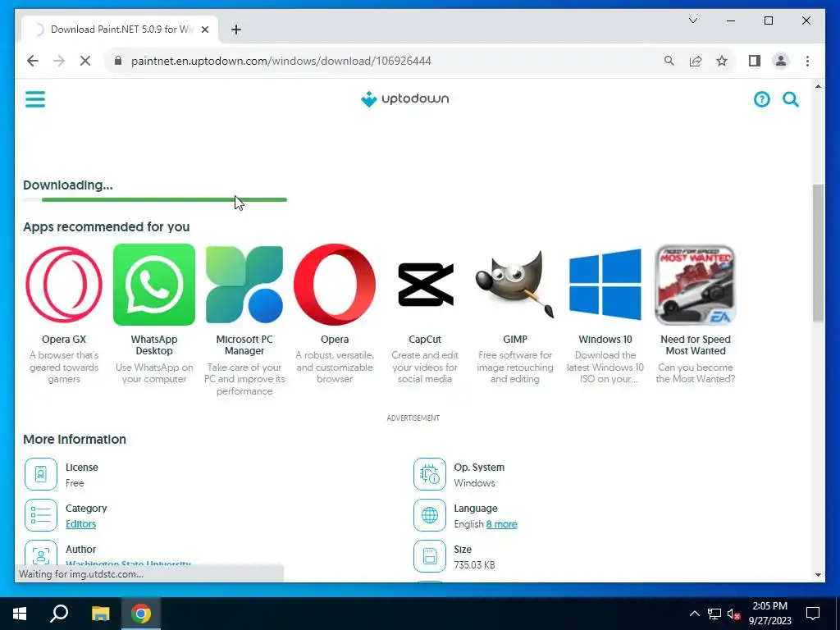Click the 'Downloading...' status text
The image size is (840, 630).
click(68, 185)
